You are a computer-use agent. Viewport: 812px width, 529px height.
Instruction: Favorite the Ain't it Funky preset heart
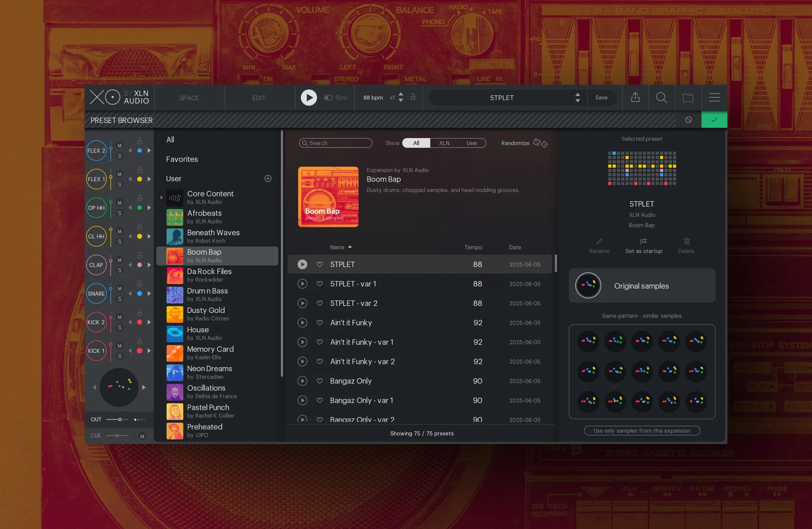pyautogui.click(x=320, y=322)
